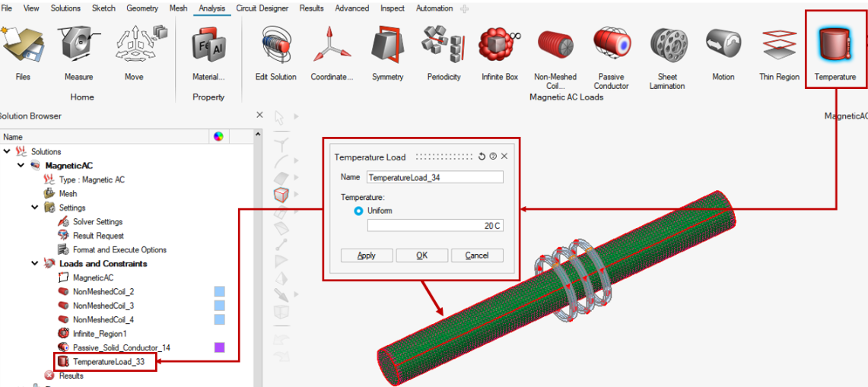
Task: Select the Non-Meshed Coil icon
Action: coord(555,46)
